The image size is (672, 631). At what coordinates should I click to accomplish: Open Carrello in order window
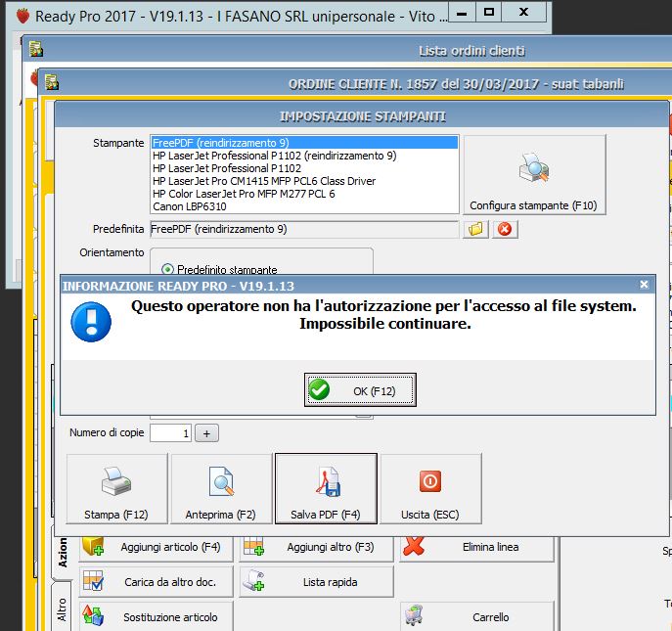coord(476,616)
